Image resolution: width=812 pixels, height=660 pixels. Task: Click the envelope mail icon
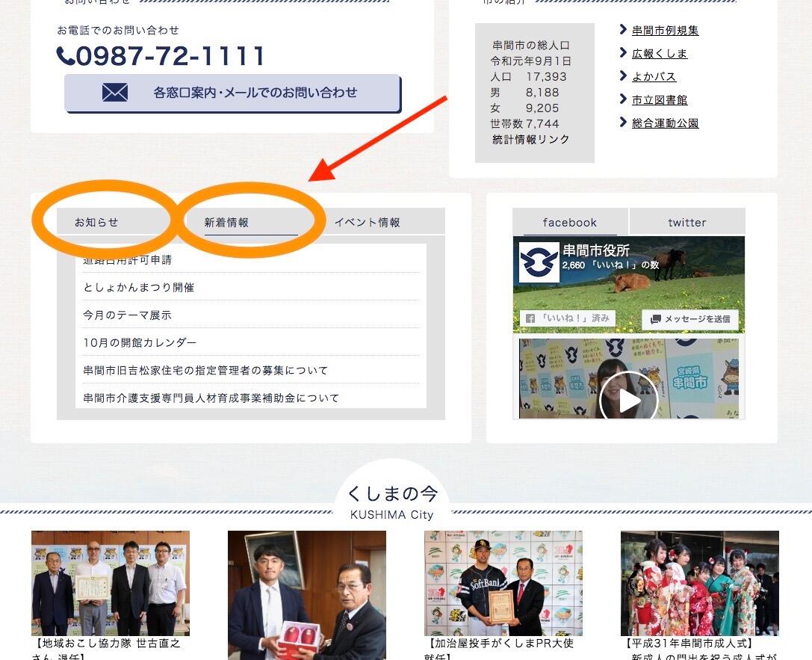115,92
